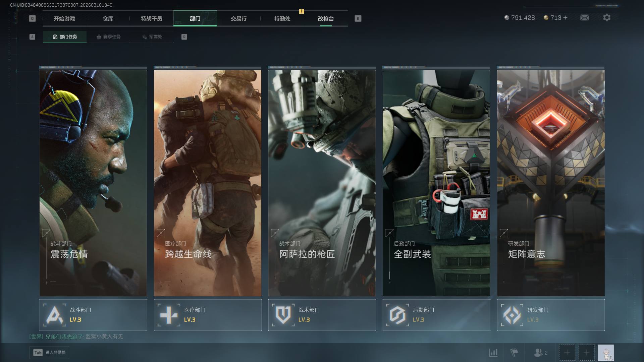Open the mail envelope icon

(x=584, y=17)
